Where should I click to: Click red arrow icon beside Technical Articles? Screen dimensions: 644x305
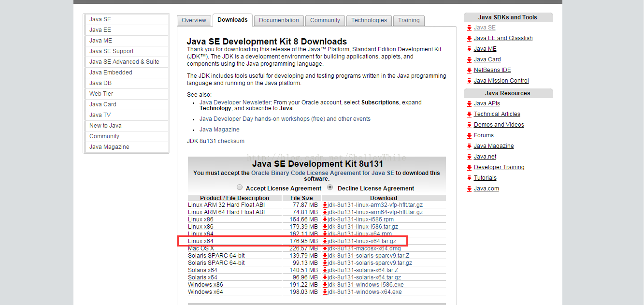pos(469,114)
